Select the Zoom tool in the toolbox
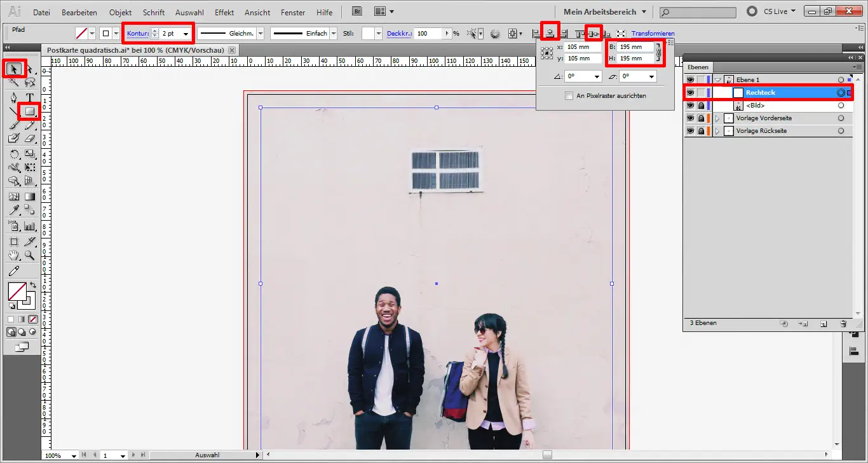Viewport: 868px width, 463px height. coord(29,255)
